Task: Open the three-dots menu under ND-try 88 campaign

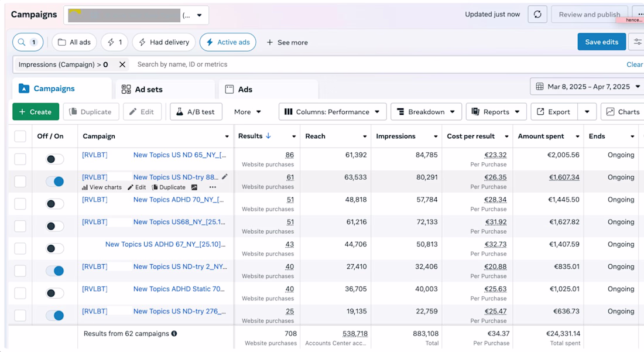Action: click(x=213, y=187)
